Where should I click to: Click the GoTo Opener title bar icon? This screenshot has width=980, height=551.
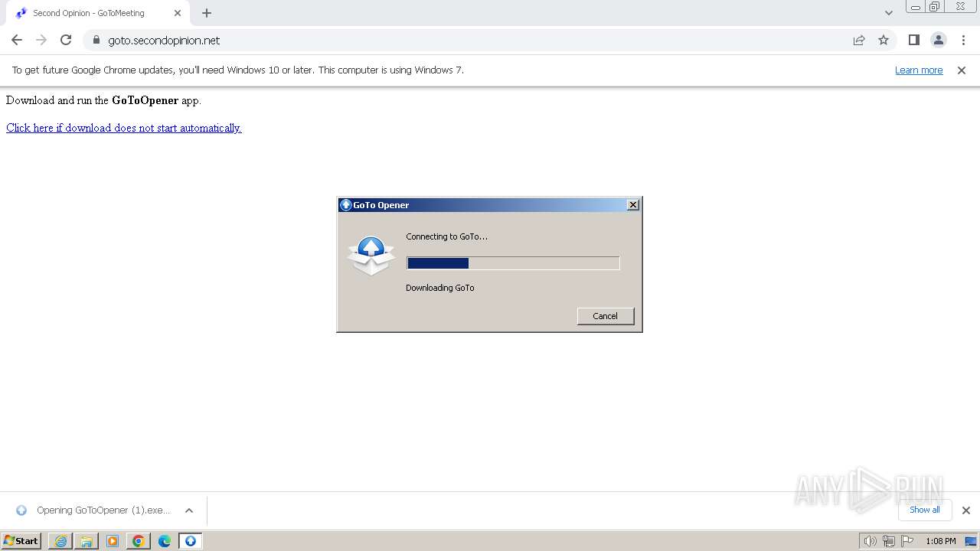click(x=346, y=205)
